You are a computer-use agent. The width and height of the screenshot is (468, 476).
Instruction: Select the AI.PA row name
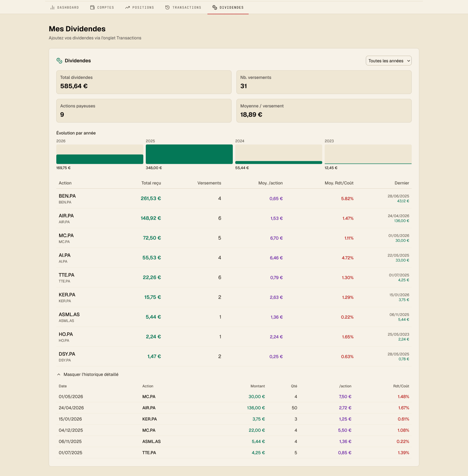65,255
